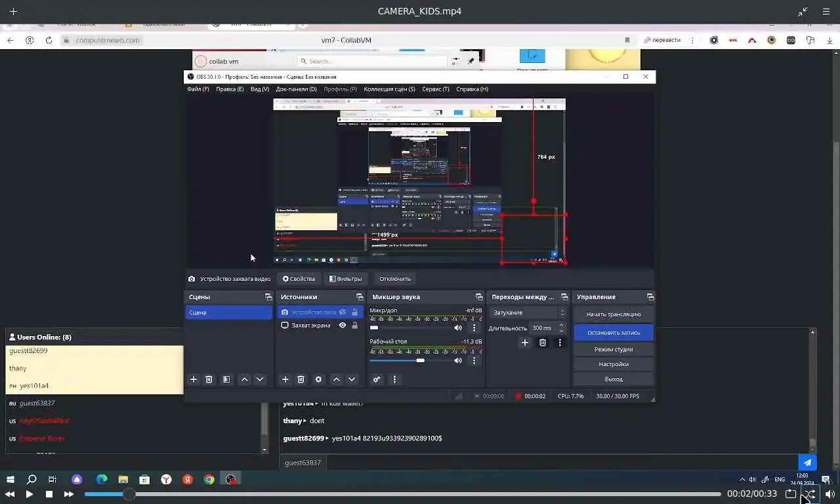The height and width of the screenshot is (504, 840).
Task: Click the перевести translate button in the browser
Action: [661, 40]
